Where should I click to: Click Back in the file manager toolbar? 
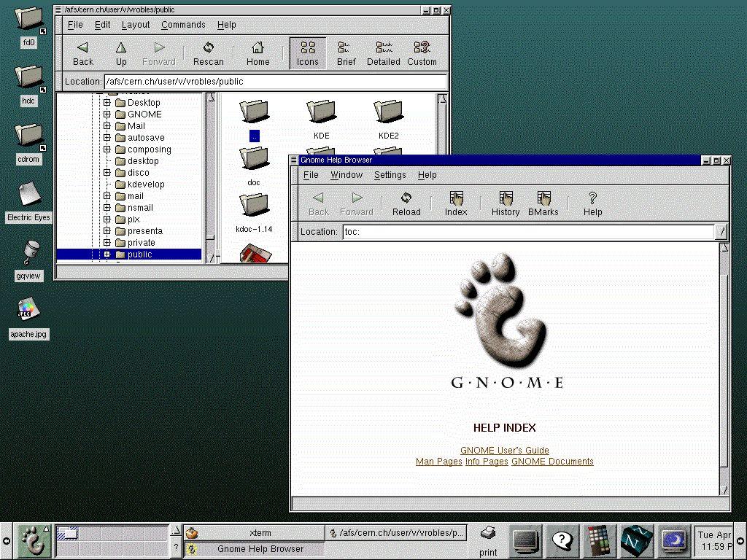(x=83, y=53)
